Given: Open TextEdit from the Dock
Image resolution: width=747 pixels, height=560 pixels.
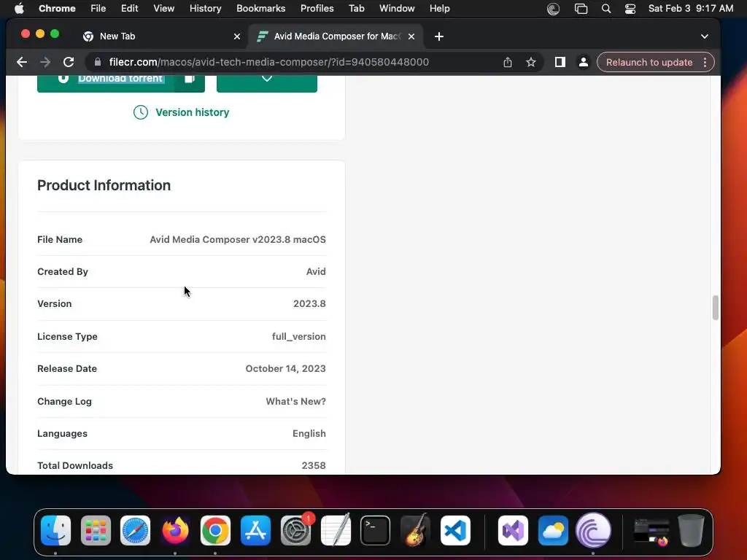Looking at the screenshot, I should pos(336,531).
